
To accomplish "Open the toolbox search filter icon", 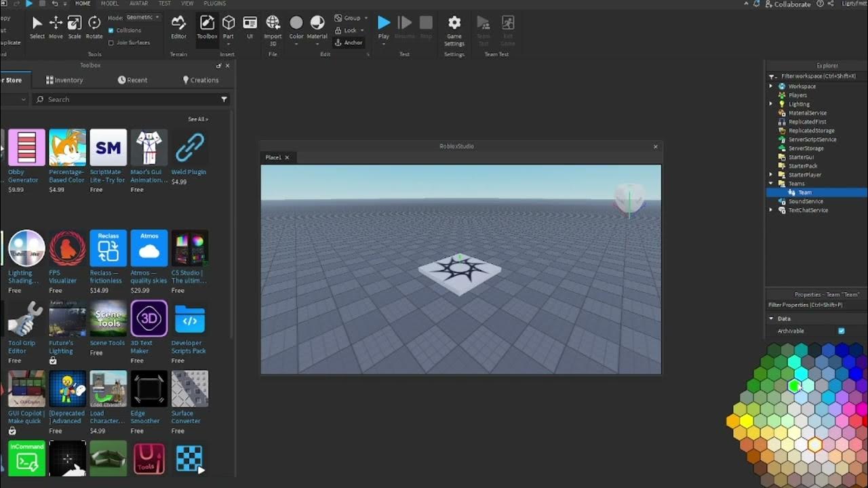I will 224,99.
